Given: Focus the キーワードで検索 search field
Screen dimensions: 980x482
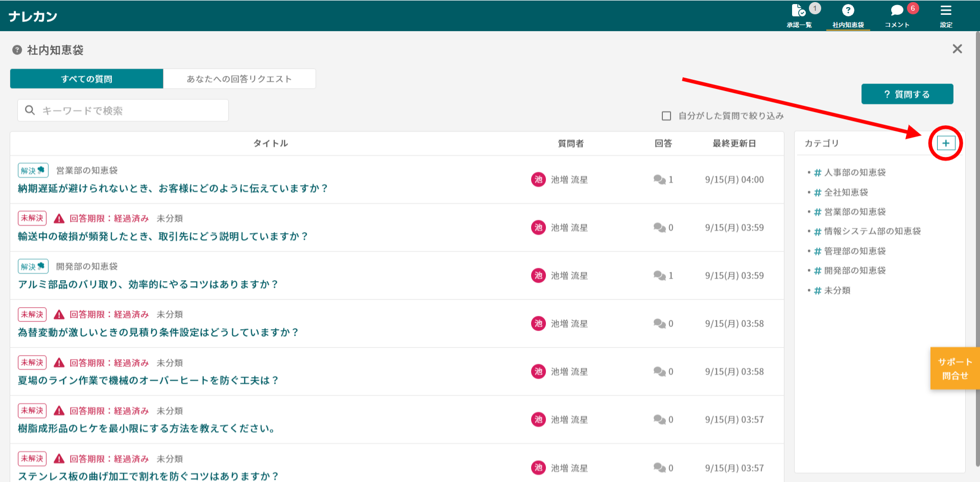Looking at the screenshot, I should (133, 110).
